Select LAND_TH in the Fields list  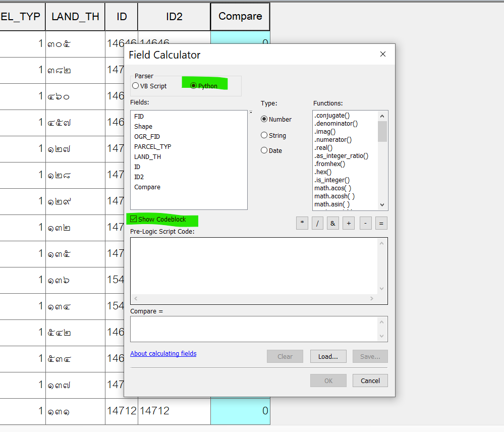click(x=148, y=157)
